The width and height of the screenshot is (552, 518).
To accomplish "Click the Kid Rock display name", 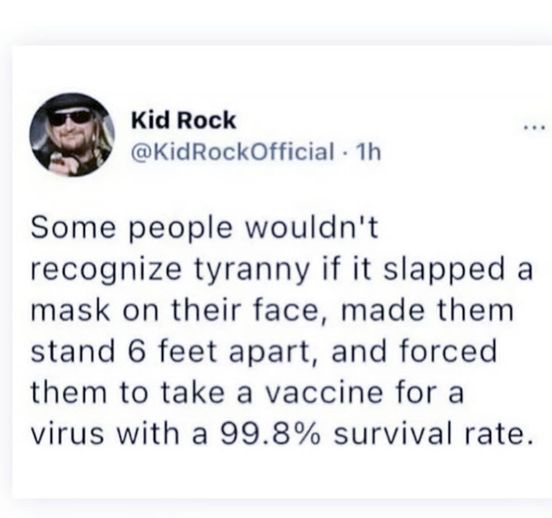I will click(x=183, y=120).
